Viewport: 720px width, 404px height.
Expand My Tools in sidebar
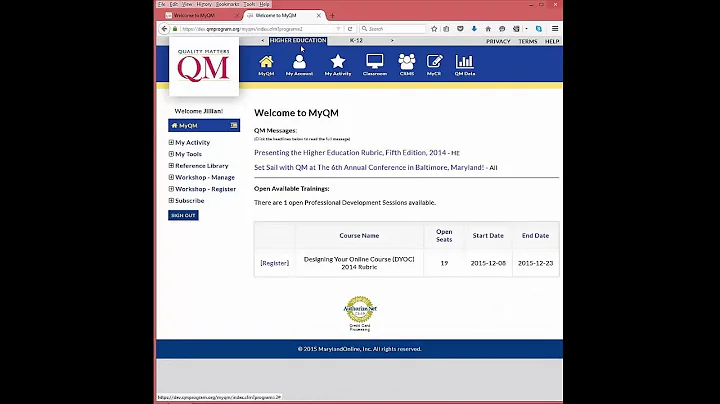[171, 154]
